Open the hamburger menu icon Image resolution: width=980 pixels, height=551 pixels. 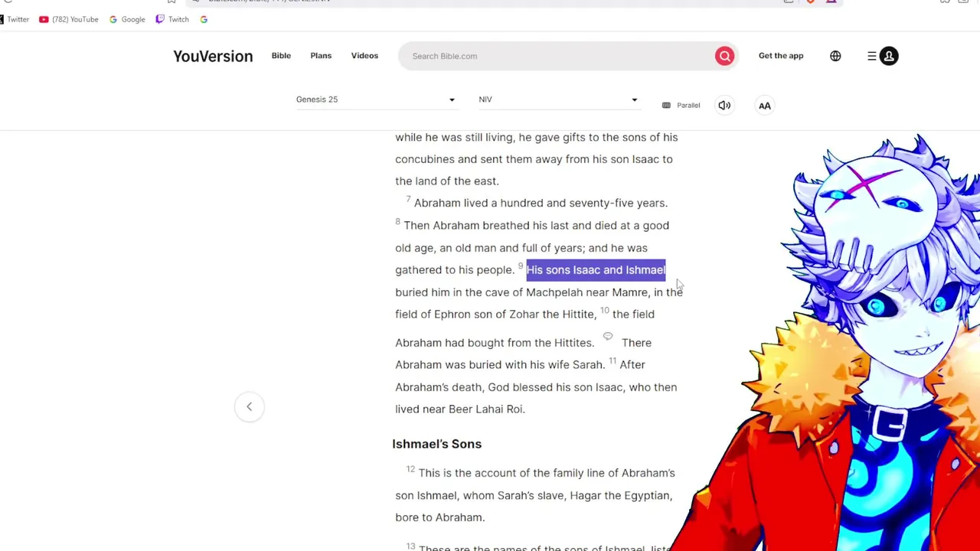871,56
